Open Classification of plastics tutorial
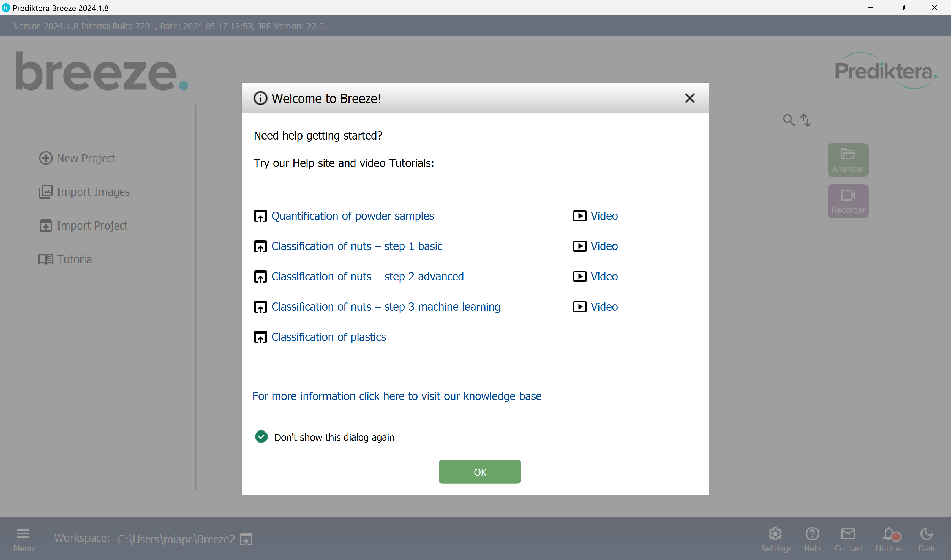Viewport: 951px width, 560px height. pyautogui.click(x=329, y=337)
